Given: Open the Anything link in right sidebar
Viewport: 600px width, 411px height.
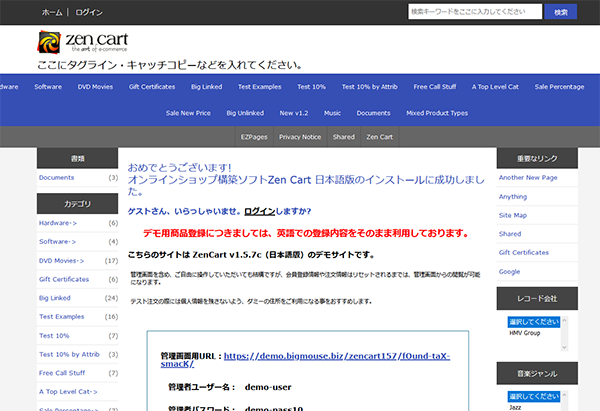Looking at the screenshot, I should [x=513, y=197].
